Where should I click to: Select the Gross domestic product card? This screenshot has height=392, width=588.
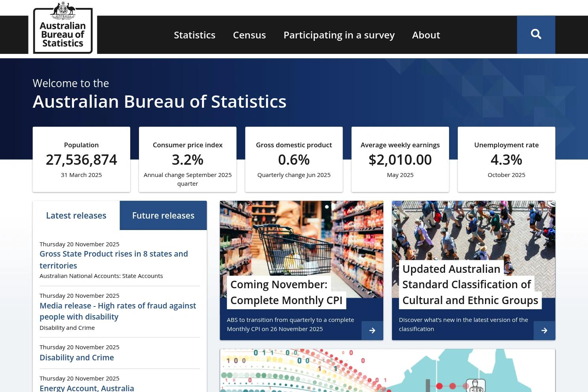[x=294, y=159]
